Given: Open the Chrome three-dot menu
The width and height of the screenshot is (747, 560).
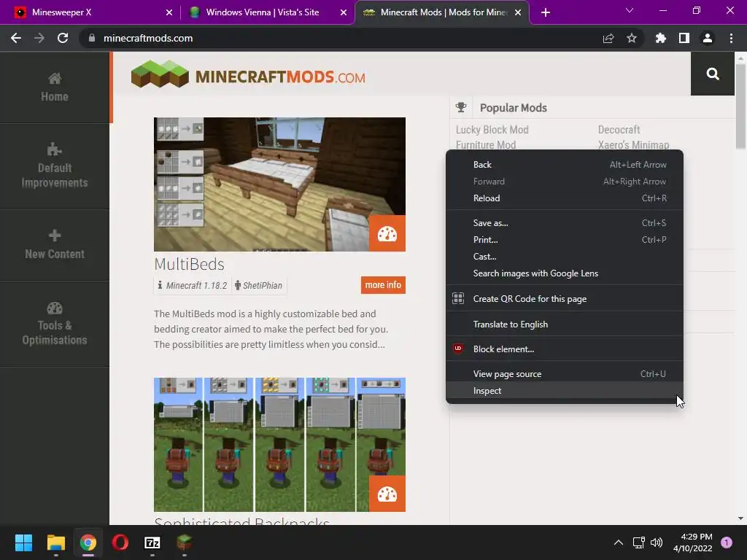Looking at the screenshot, I should pos(731,38).
